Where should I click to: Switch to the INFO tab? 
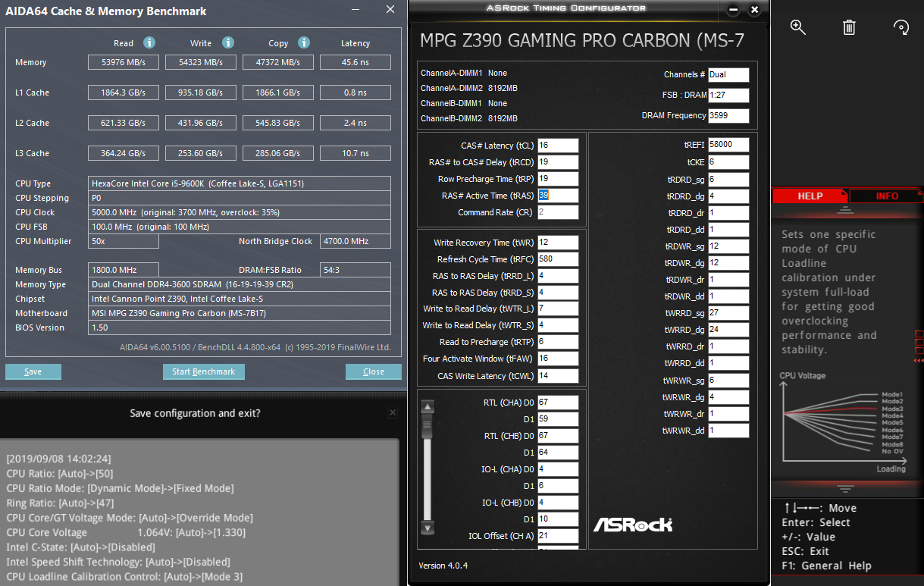(887, 196)
